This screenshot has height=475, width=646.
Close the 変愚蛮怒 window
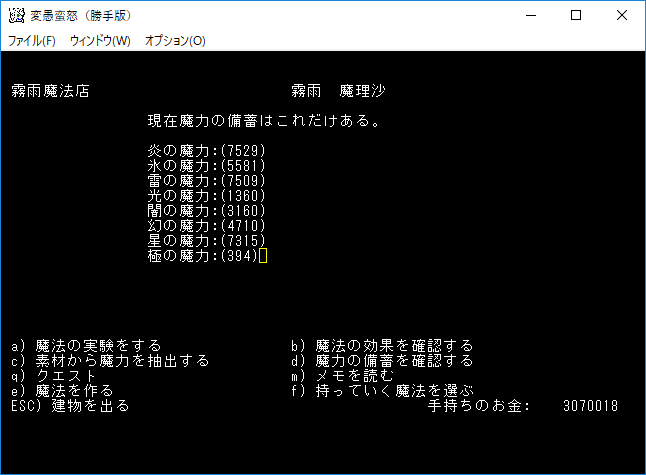622,16
